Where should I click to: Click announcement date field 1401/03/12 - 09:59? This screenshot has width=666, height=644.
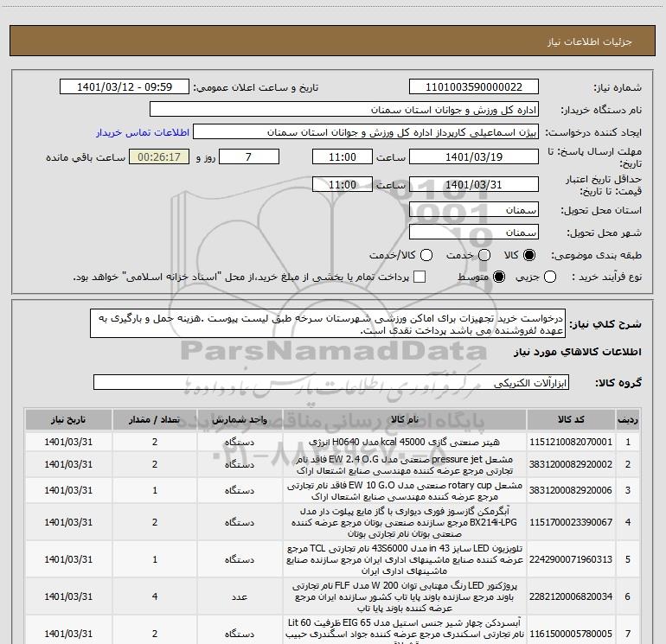click(x=125, y=87)
